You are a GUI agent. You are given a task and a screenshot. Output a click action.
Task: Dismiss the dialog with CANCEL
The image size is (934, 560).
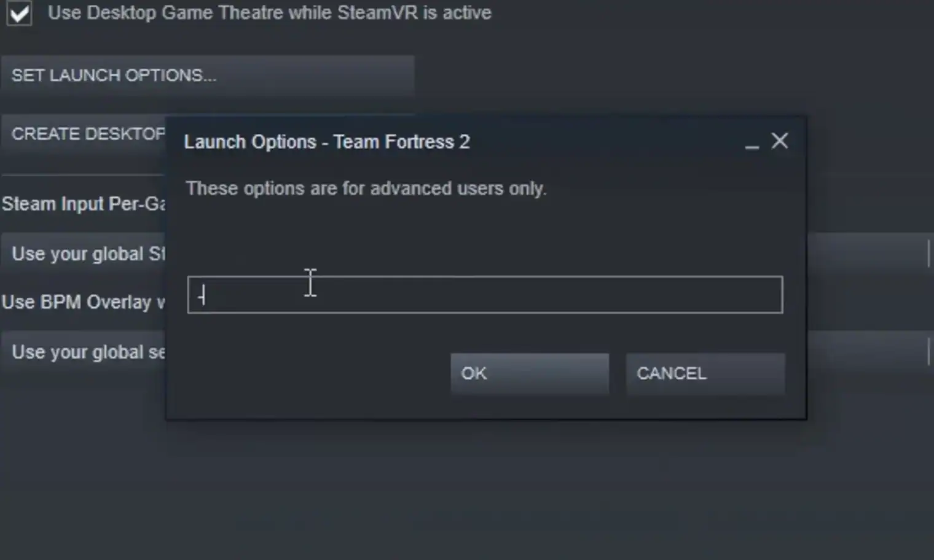click(x=705, y=373)
